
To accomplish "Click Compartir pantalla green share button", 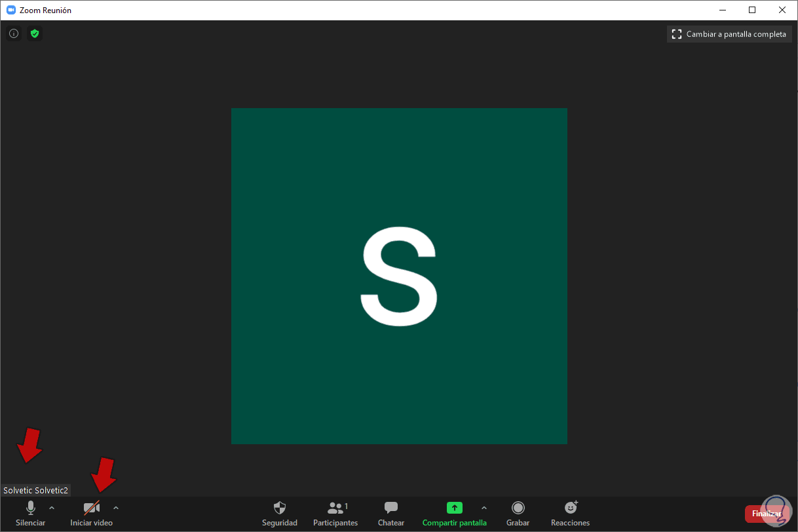I will tap(455, 514).
